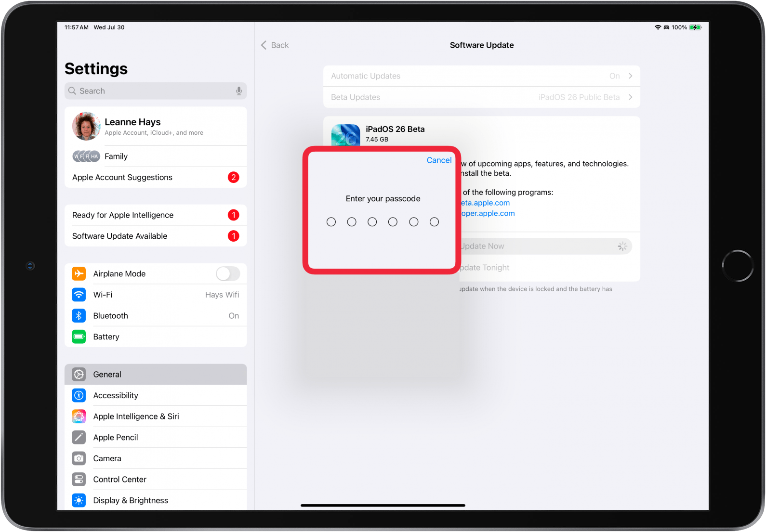Tap the Apple Pencil icon

click(x=79, y=438)
